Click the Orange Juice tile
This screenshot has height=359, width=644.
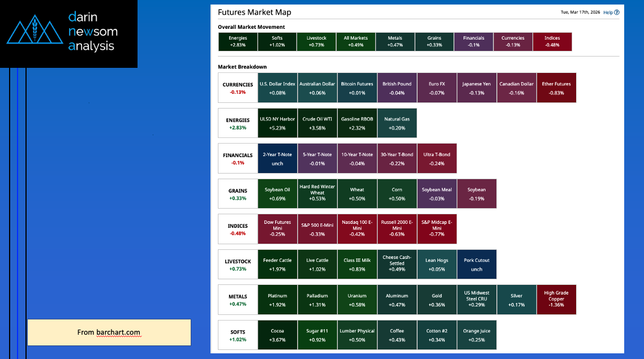pyautogui.click(x=476, y=335)
